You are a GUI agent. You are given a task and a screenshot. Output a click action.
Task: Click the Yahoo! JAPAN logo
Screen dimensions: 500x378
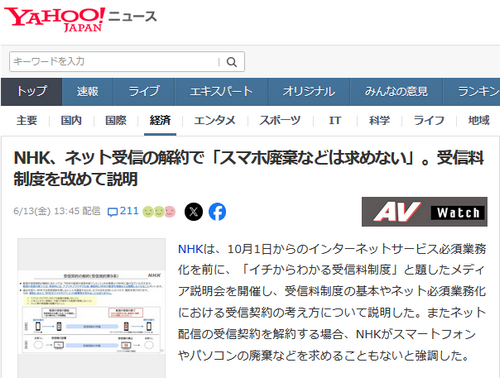54,19
